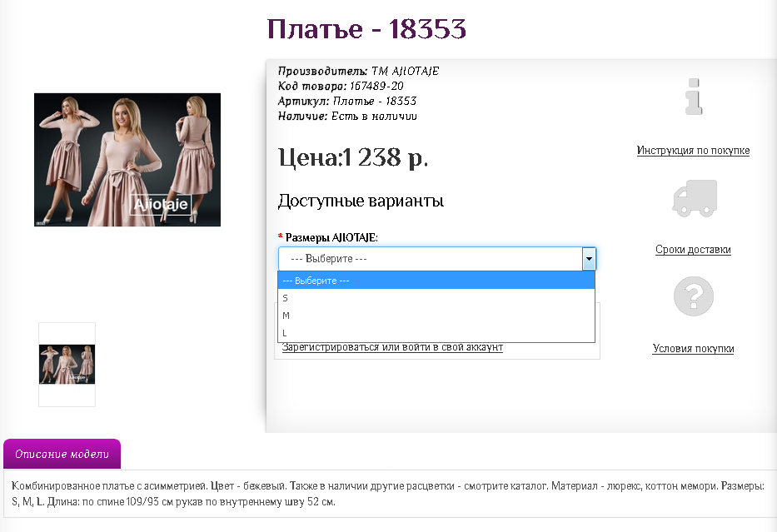Open the Сроки доставки link

click(693, 250)
